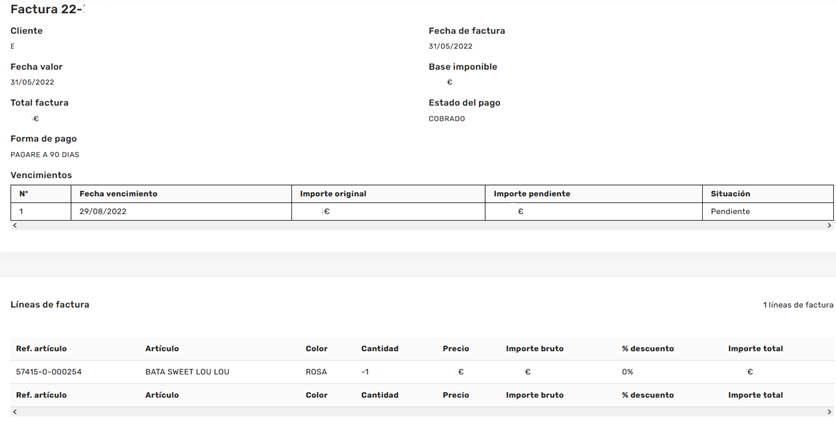Open the BATA SWEET LOU LOU article
The image size is (836, 422).
[x=187, y=372]
